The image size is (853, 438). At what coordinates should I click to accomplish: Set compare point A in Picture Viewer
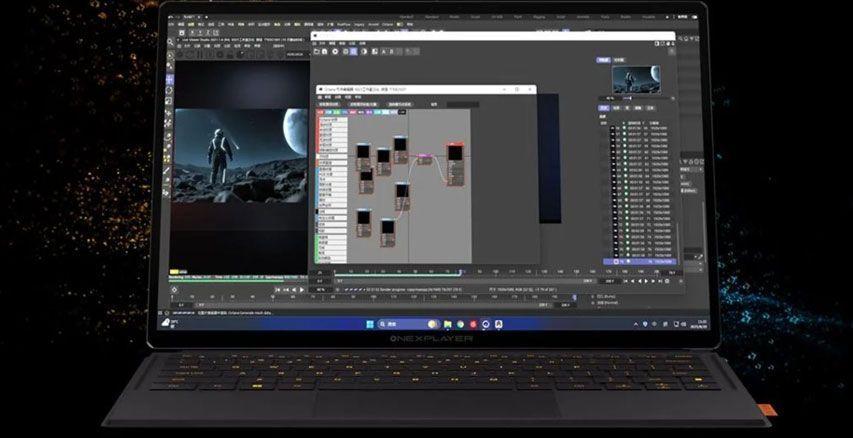point(384,52)
